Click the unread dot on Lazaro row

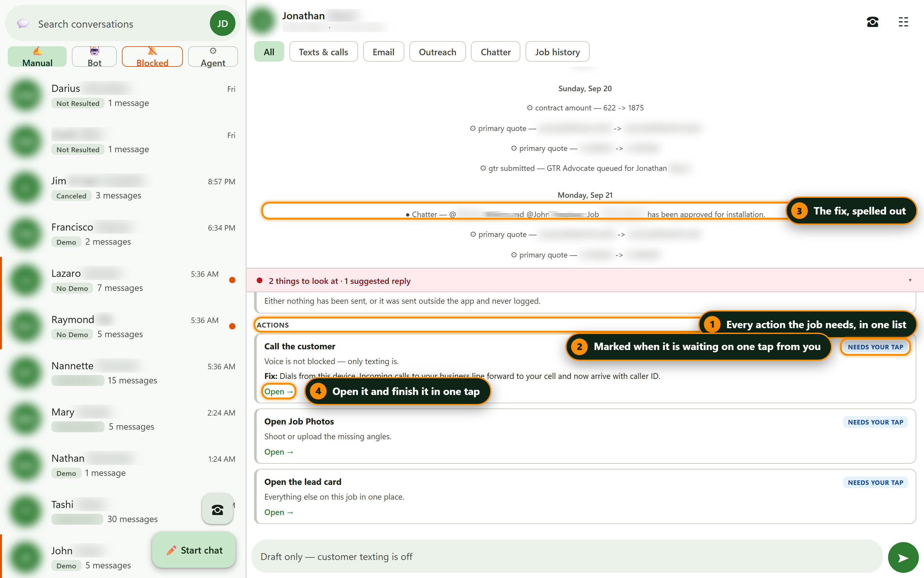pyautogui.click(x=232, y=280)
